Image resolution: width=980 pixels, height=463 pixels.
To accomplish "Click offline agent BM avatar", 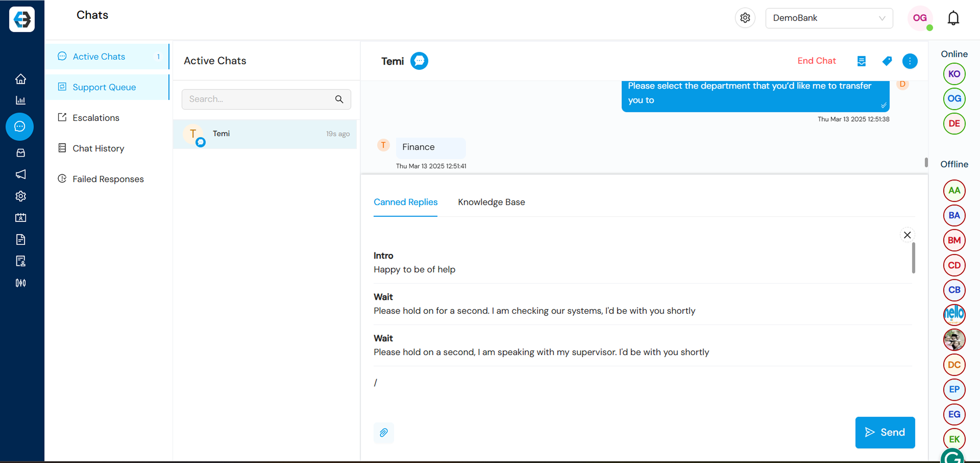I will coord(954,241).
